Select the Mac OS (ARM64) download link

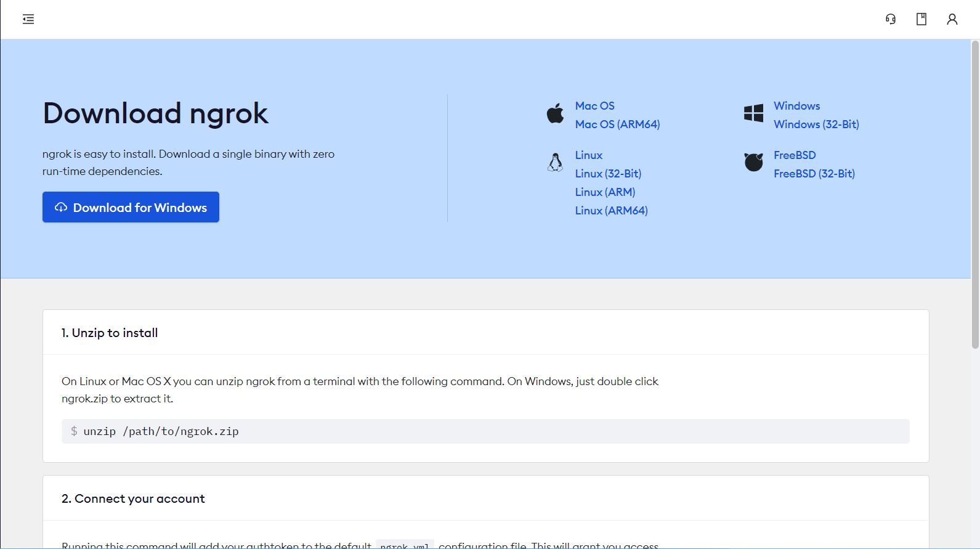click(617, 124)
